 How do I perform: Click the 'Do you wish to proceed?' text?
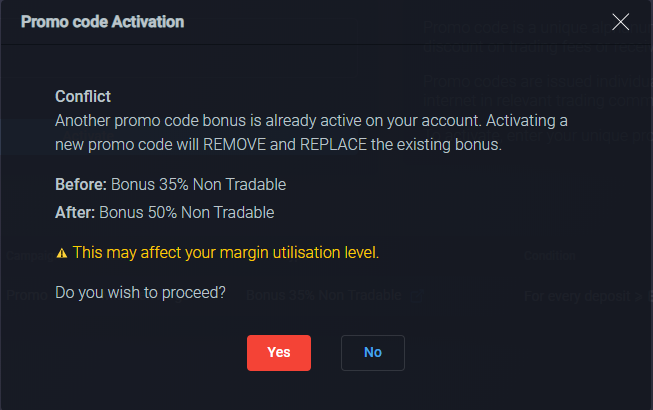[140, 293]
